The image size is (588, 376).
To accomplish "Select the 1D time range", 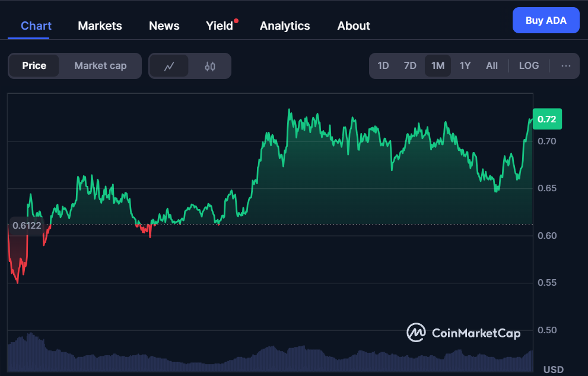I will pos(383,66).
